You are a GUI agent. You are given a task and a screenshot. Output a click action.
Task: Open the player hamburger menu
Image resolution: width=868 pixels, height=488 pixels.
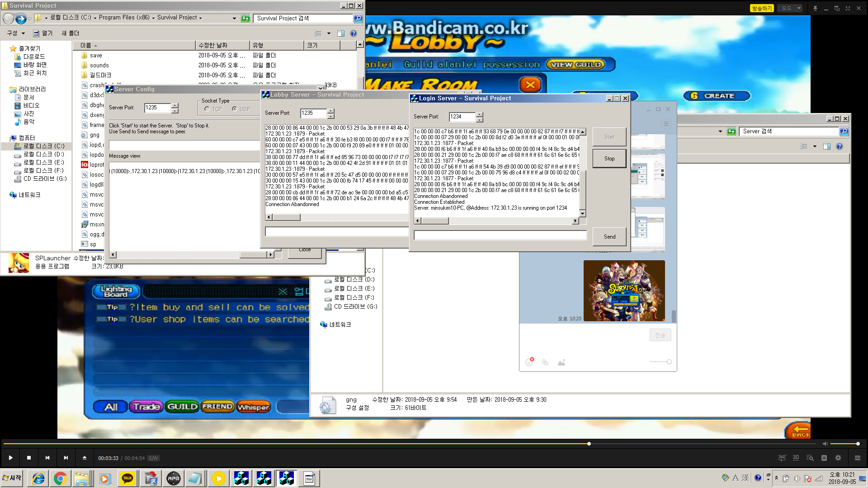[x=857, y=458]
